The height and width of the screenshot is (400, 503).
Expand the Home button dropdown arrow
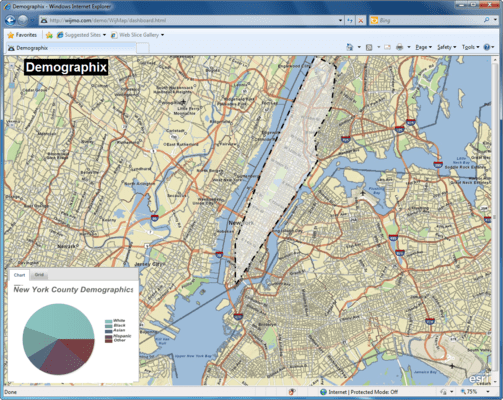coord(359,47)
